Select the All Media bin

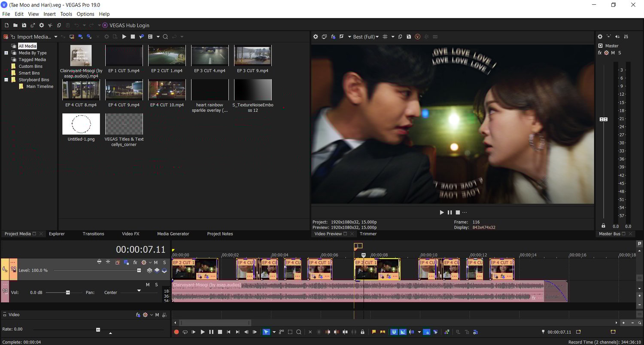(x=27, y=46)
